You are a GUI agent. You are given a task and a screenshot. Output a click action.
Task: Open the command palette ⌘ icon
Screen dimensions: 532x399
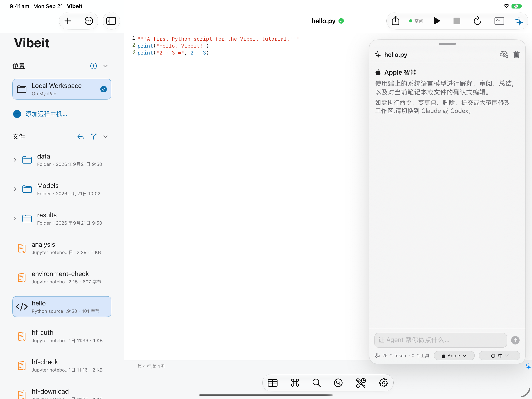(x=295, y=383)
